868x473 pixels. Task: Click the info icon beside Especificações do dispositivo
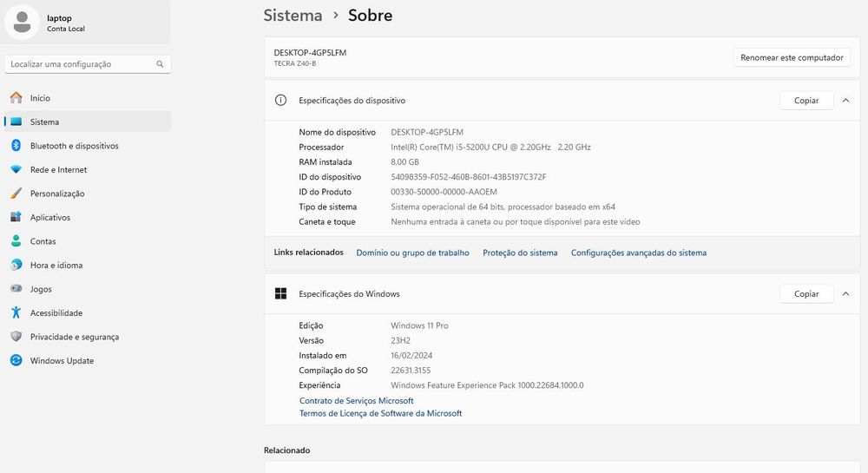(280, 100)
